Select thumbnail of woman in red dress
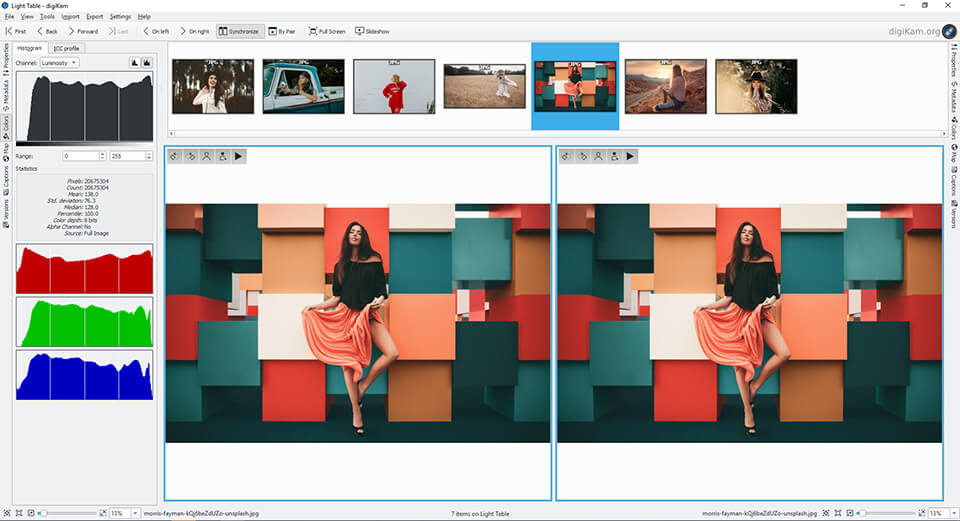The width and height of the screenshot is (960, 521). point(394,86)
